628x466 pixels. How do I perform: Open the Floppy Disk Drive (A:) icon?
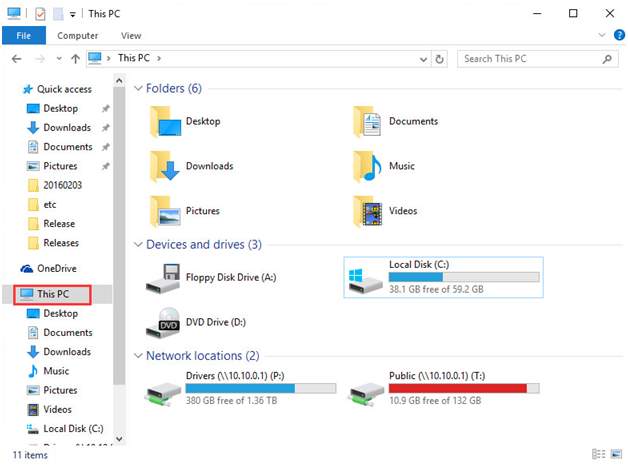(x=163, y=278)
